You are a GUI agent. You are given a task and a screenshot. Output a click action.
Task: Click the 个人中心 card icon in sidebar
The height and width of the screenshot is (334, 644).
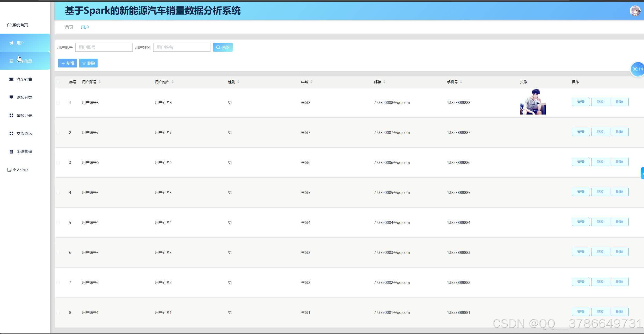(9, 170)
